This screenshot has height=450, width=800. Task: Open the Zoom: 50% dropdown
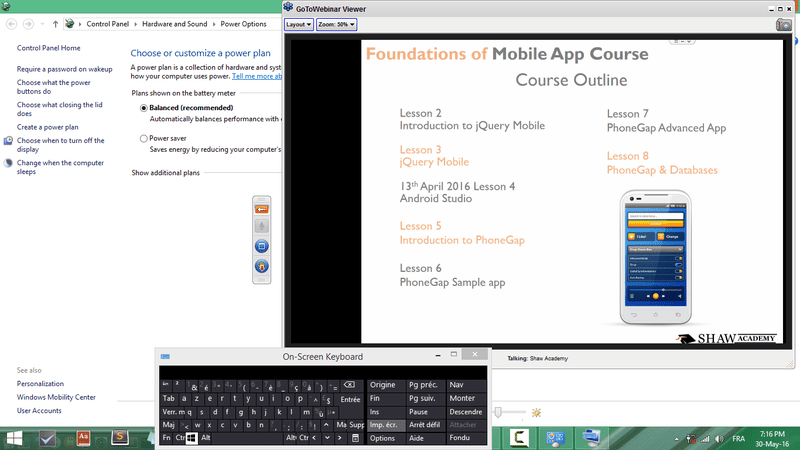pyautogui.click(x=336, y=24)
